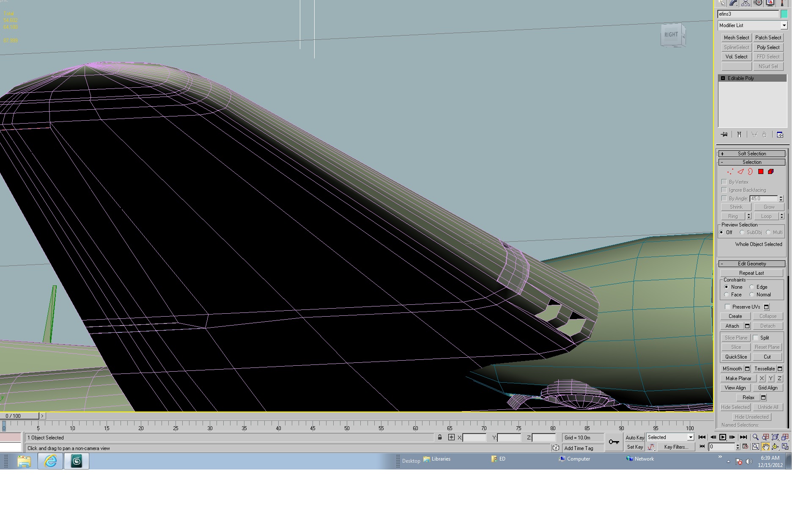Click the Set Keys key icon
Screen dimensions: 812x508
(x=614, y=442)
